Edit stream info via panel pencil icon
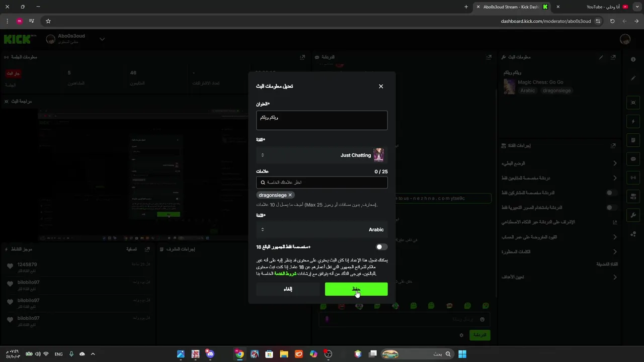 coord(601,57)
